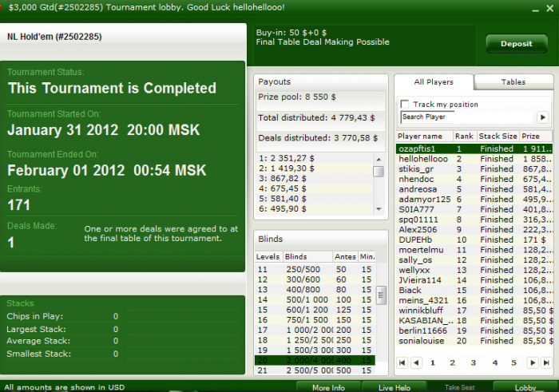Enable Track my position checkbox
This screenshot has width=559, height=392.
(x=405, y=104)
